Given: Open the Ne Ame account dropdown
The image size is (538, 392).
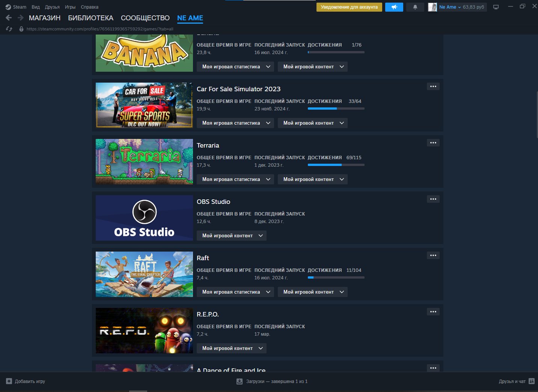Looking at the screenshot, I should pyautogui.click(x=449, y=7).
